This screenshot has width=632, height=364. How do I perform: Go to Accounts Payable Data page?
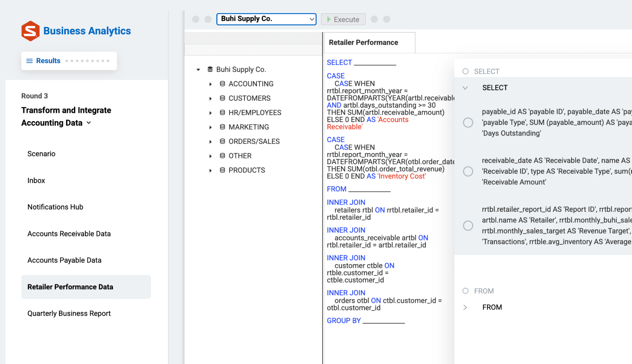pos(64,260)
